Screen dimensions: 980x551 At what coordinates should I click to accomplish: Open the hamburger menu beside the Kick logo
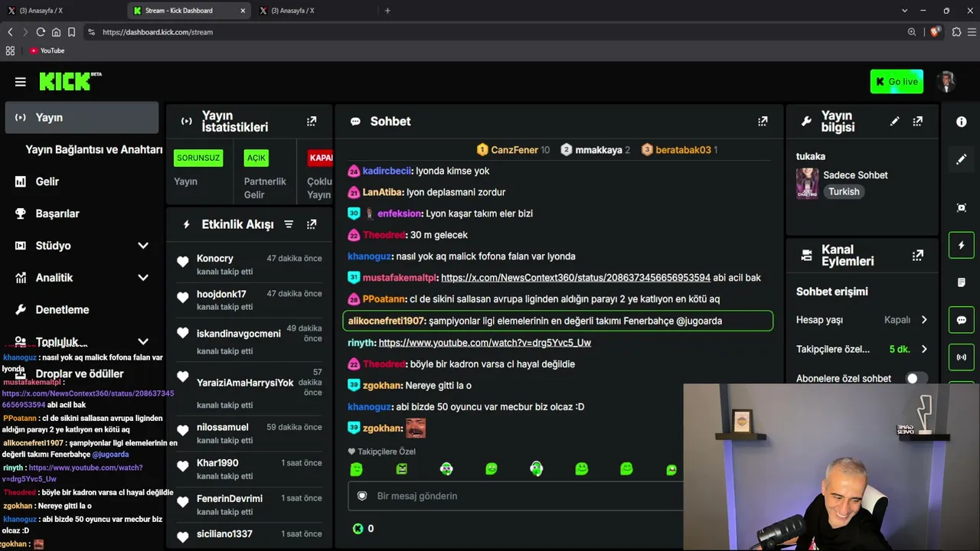point(21,82)
